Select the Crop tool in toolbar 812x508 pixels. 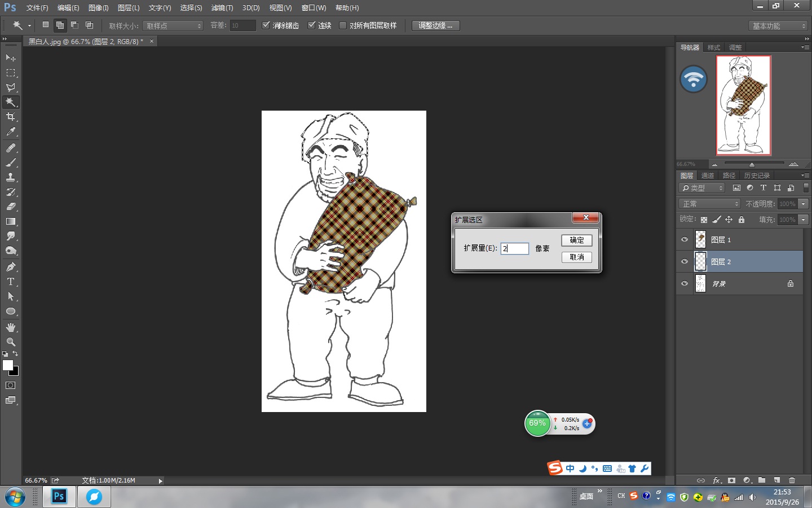pyautogui.click(x=11, y=117)
